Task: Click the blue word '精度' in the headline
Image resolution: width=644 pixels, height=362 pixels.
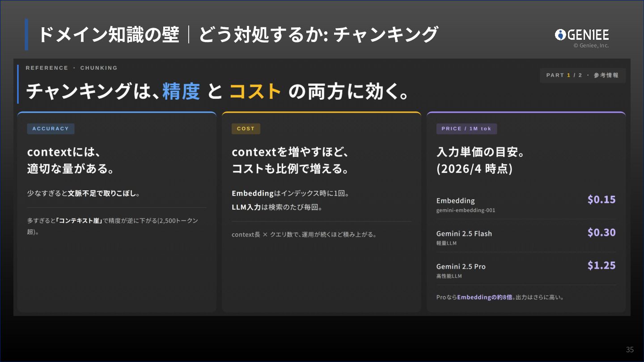Action: pos(181,91)
